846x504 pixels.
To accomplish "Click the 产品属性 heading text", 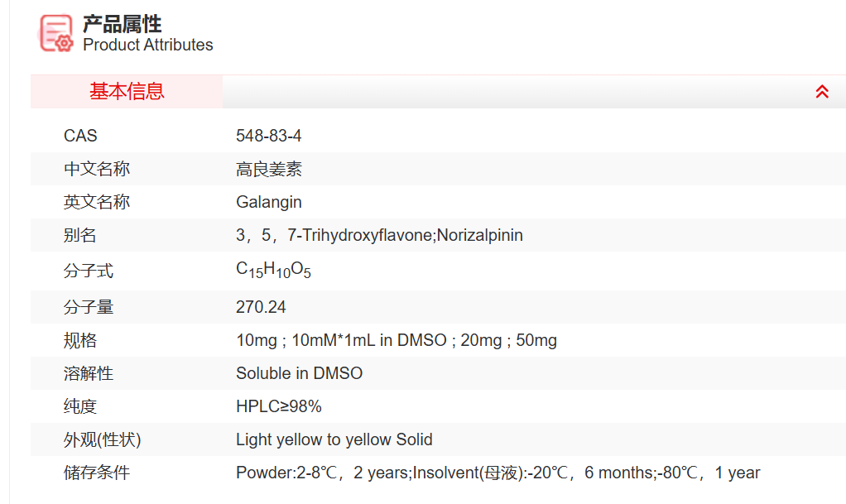I will pyautogui.click(x=123, y=23).
